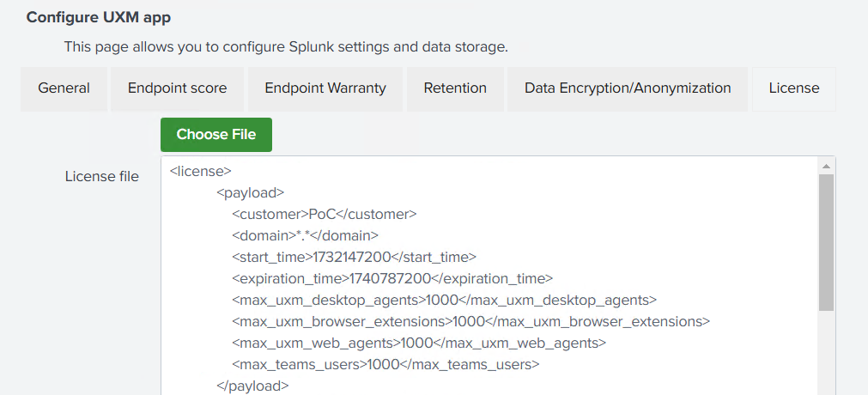
Task: Click the license text area scrollbar thumb
Action: 826,240
